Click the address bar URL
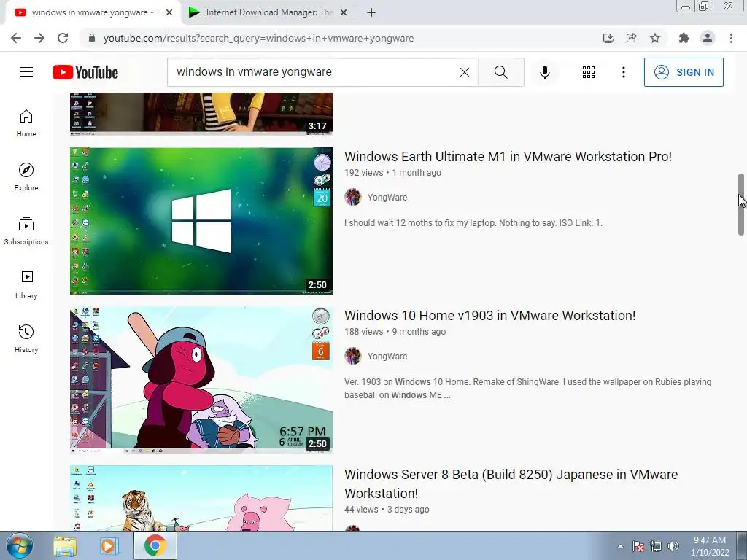Viewport: 747px width, 560px height. (258, 38)
